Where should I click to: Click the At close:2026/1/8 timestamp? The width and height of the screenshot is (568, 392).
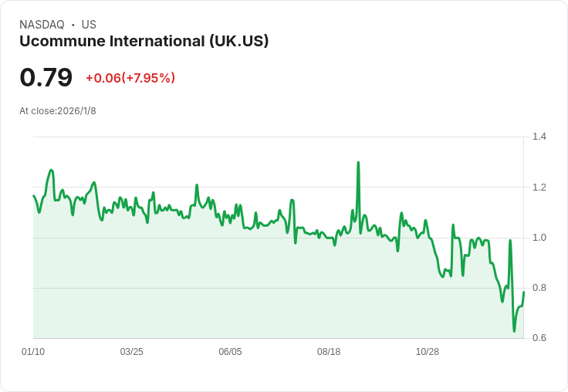[58, 111]
